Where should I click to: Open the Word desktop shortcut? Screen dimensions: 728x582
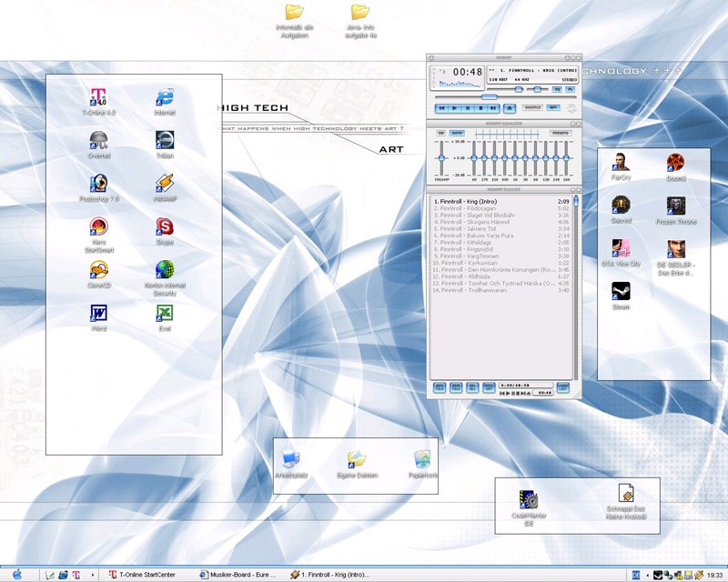tap(98, 317)
